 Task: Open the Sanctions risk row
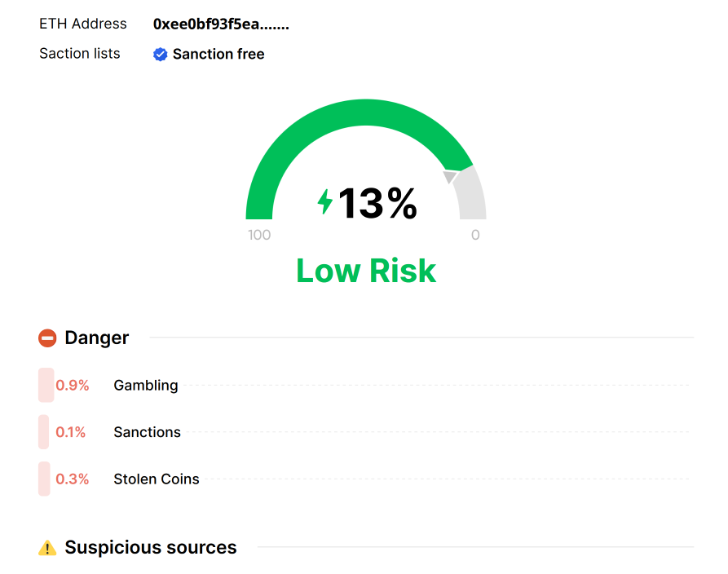[148, 433]
